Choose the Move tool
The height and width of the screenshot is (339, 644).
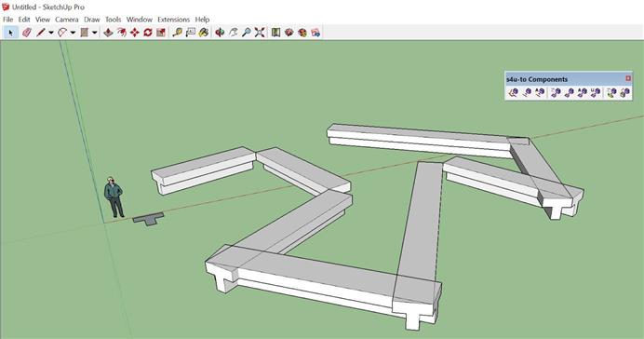click(135, 33)
